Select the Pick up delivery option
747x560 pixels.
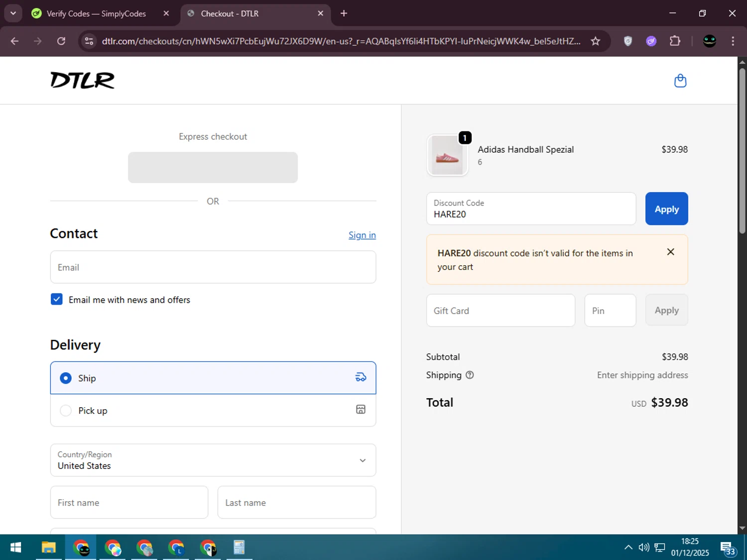pos(213,410)
